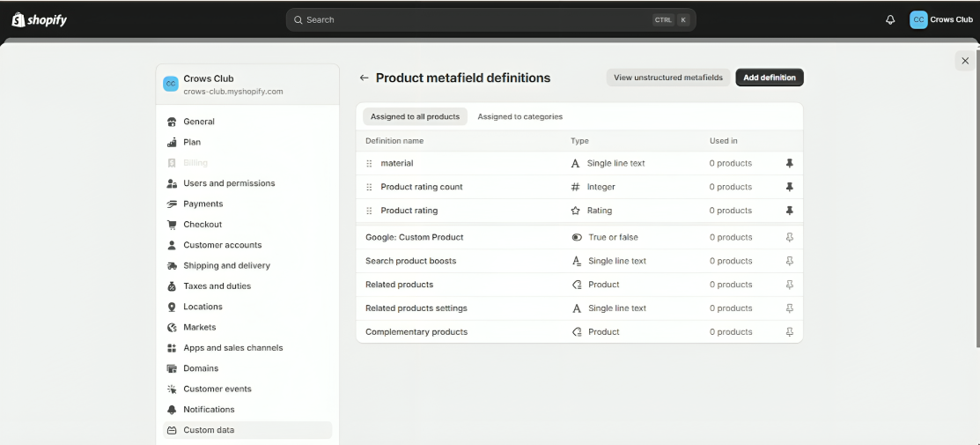Click Single line text type for Search product boosts
Image resolution: width=980 pixels, height=445 pixels.
click(x=617, y=261)
